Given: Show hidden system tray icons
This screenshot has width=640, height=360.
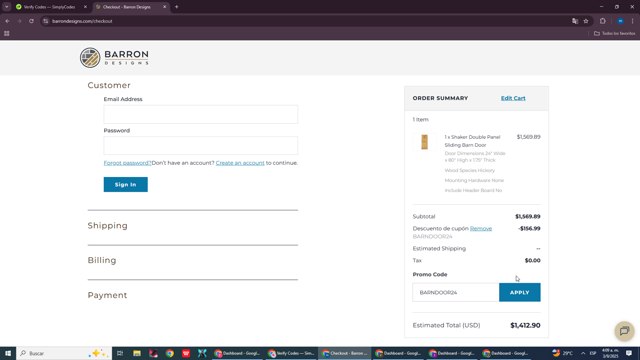Looking at the screenshot, I should click(x=583, y=353).
